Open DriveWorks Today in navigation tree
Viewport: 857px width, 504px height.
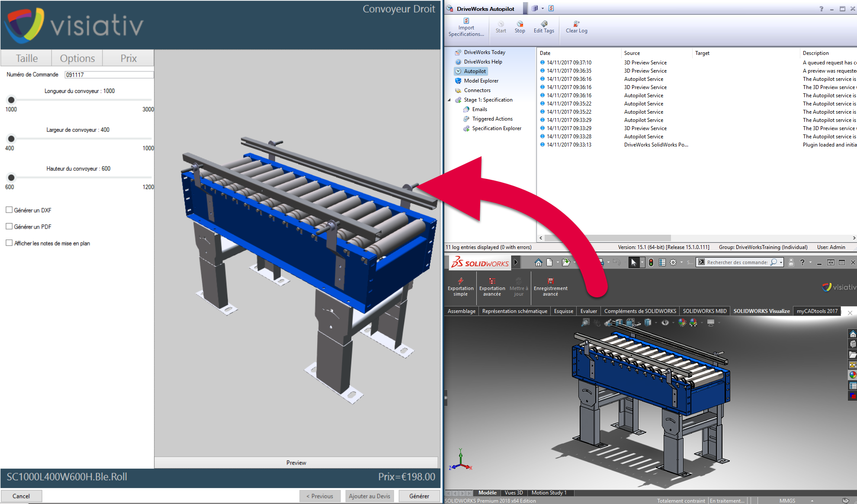point(484,52)
